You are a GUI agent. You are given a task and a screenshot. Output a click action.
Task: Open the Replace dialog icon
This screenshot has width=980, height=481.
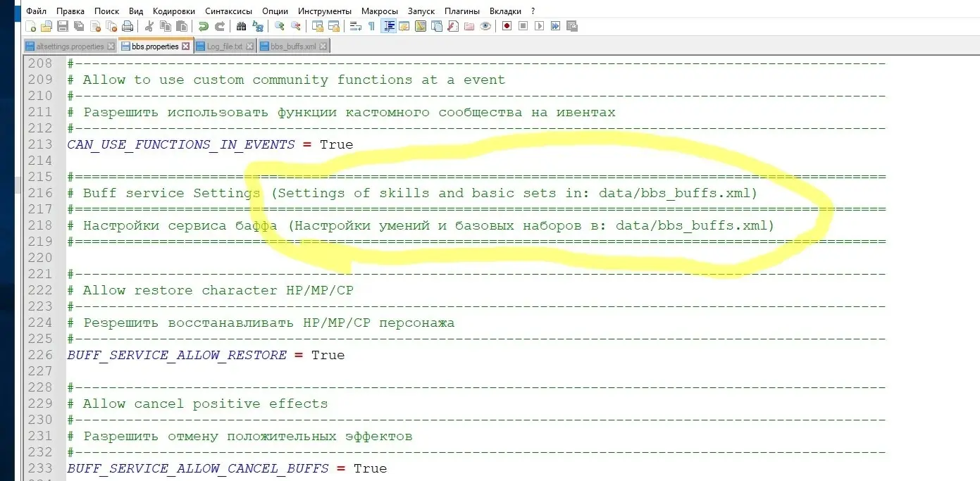(257, 26)
